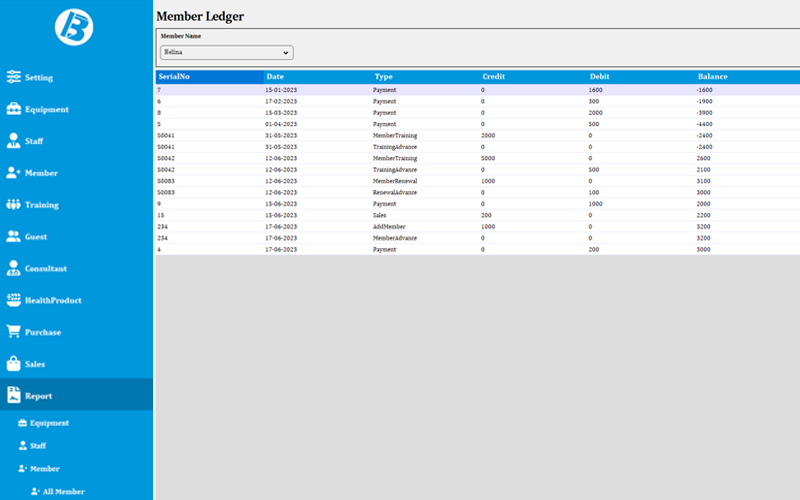
Task: Click the Setting sliders icon
Action: click(14, 77)
